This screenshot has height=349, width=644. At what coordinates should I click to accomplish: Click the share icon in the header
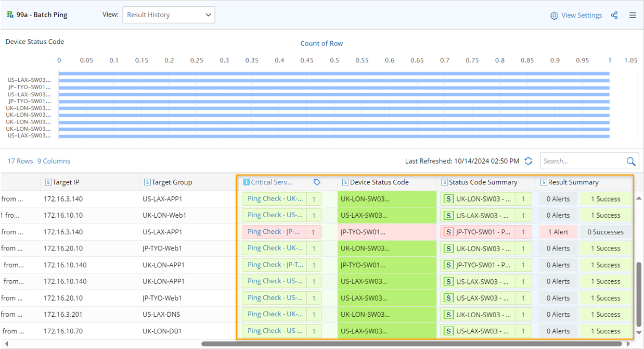pyautogui.click(x=614, y=15)
